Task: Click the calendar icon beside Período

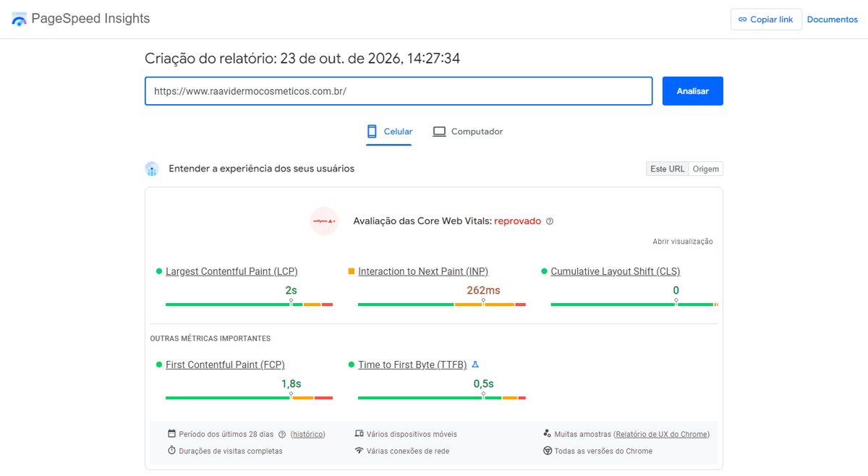Action: [172, 434]
